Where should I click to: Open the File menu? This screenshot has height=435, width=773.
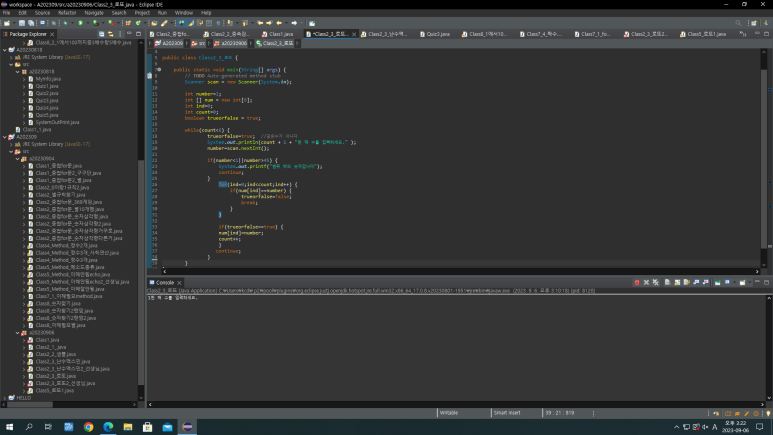click(x=6, y=13)
